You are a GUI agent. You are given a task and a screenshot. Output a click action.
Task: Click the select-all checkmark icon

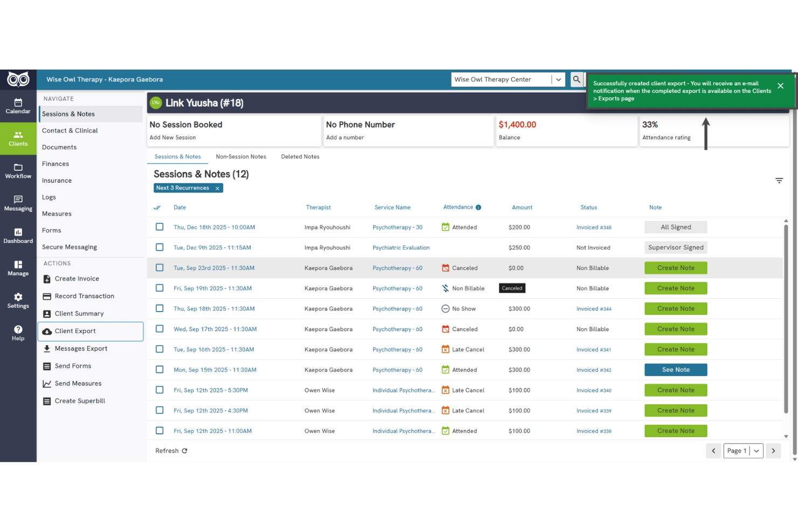coord(157,208)
